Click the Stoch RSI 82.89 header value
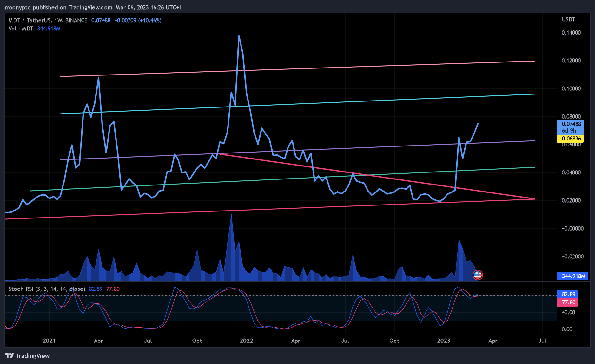595x364 pixels. [x=96, y=289]
